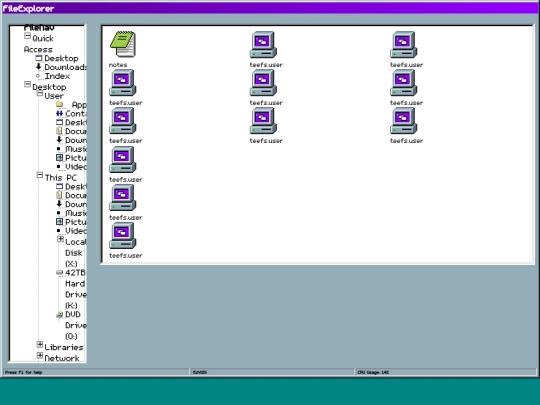This screenshot has width=540, height=405.
Task: Click "CPU Usage: 14%" status bar entry
Action: (x=373, y=372)
